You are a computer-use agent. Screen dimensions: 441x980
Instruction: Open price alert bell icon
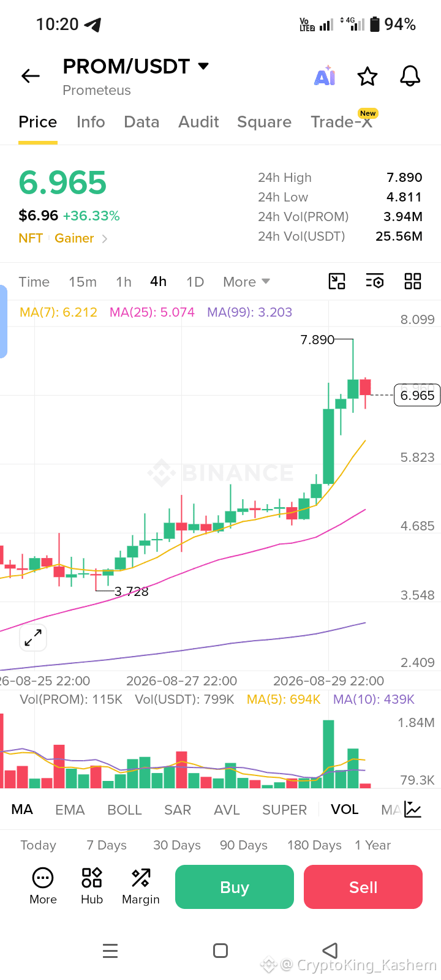(410, 76)
